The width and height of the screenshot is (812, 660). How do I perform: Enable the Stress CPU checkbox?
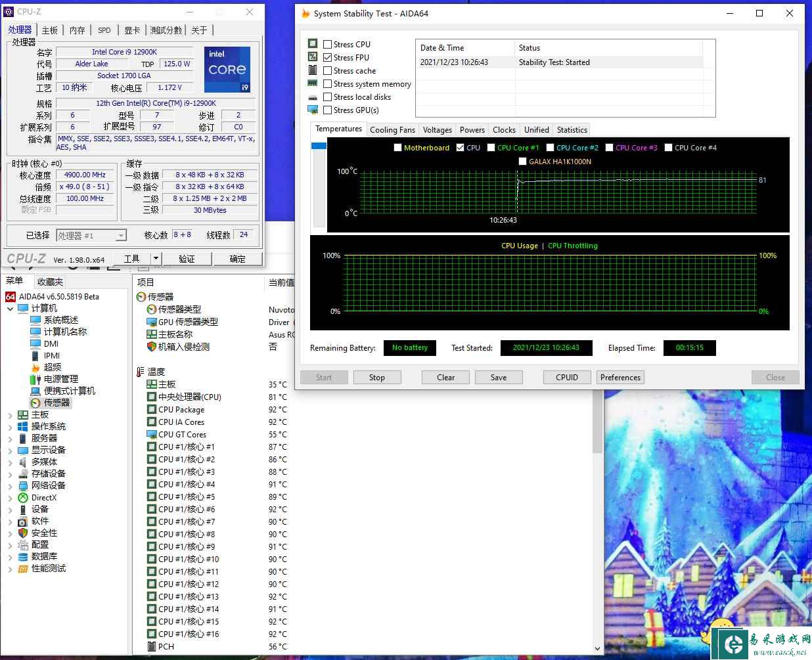(327, 44)
